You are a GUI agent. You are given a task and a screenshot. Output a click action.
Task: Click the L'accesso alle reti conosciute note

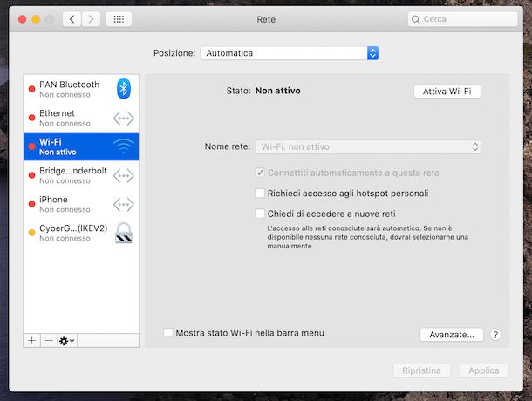[368, 237]
